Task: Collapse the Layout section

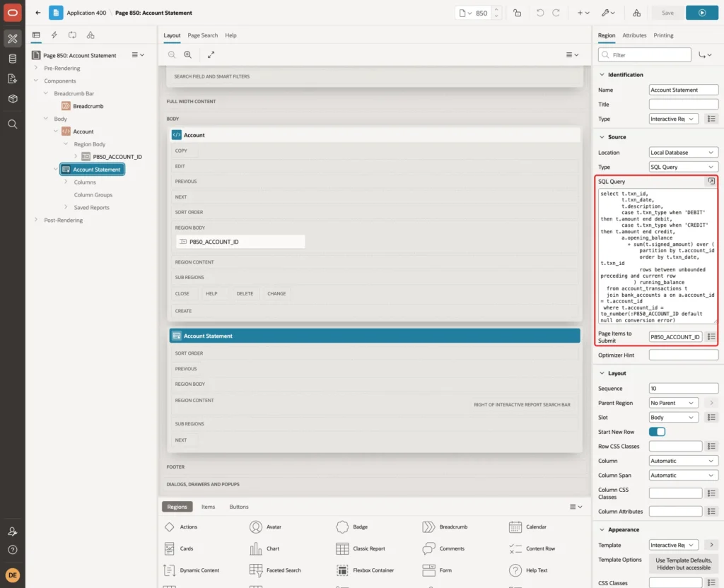Action: pyautogui.click(x=602, y=373)
